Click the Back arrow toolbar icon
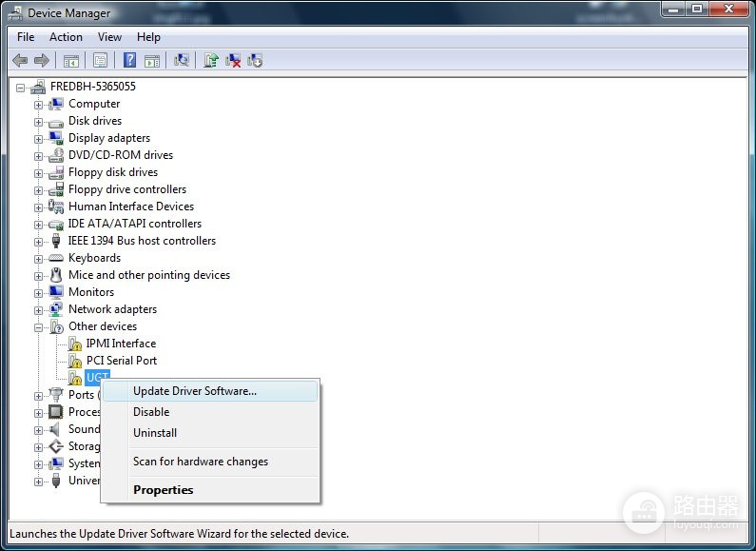 tap(20, 60)
